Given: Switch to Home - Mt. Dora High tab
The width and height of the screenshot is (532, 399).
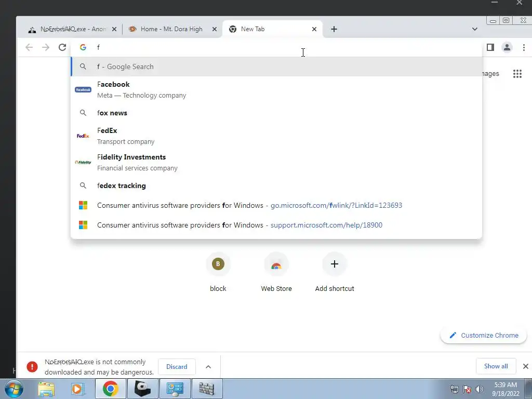Looking at the screenshot, I should (x=170, y=29).
